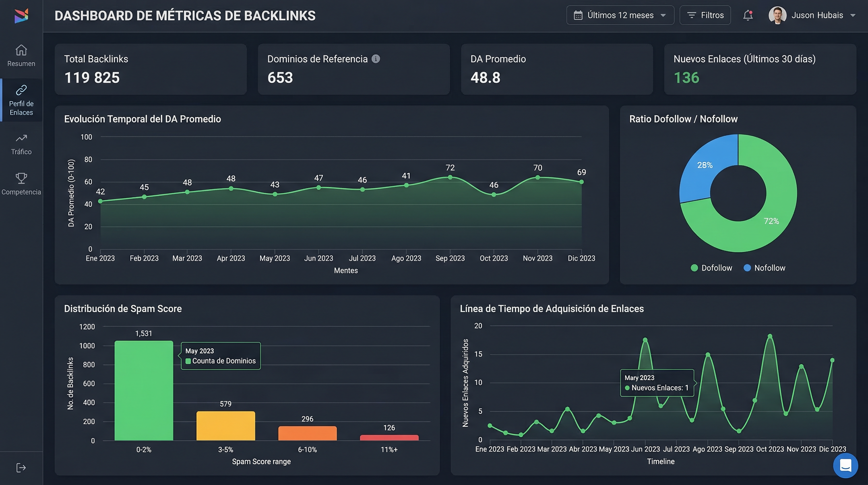The height and width of the screenshot is (485, 868).
Task: Open the Últimos 12 meses date selector
Action: (x=620, y=15)
